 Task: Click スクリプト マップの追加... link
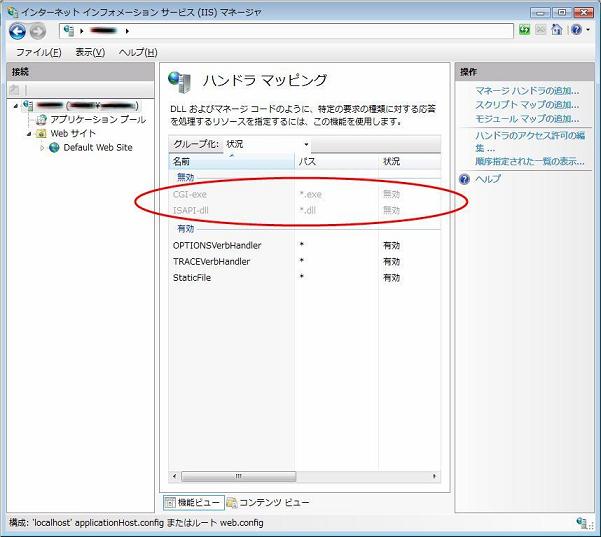[527, 105]
